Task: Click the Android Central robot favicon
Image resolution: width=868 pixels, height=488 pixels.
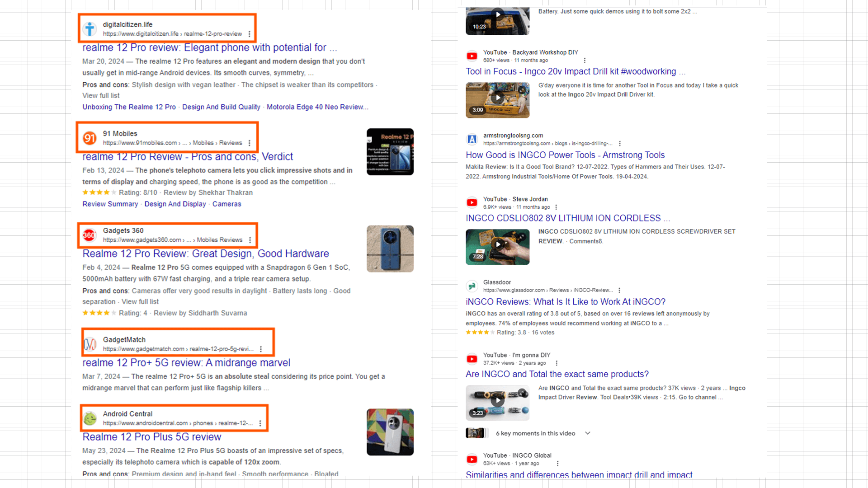Action: [x=90, y=418]
